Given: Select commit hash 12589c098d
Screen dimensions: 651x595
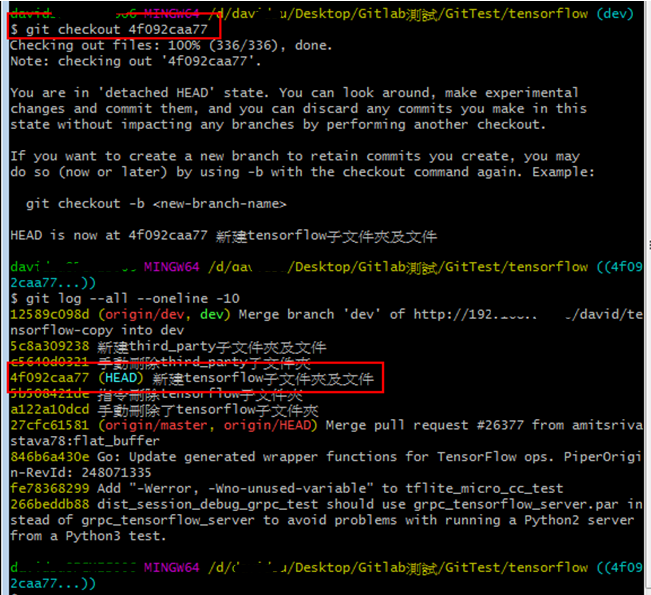Looking at the screenshot, I should tap(49, 314).
